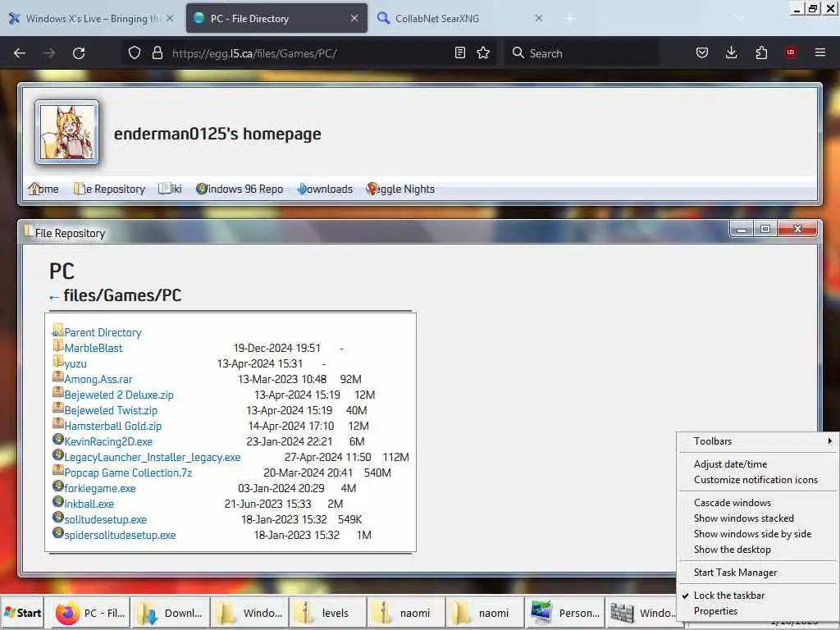This screenshot has width=840, height=630.
Task: Open the Firefox hamburger menu
Action: click(820, 52)
